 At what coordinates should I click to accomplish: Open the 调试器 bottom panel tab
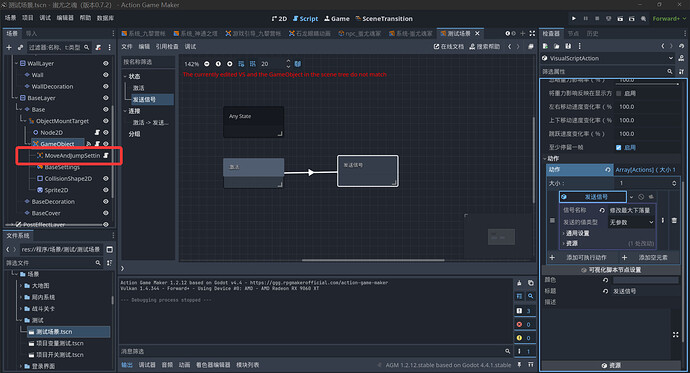pyautogui.click(x=147, y=365)
